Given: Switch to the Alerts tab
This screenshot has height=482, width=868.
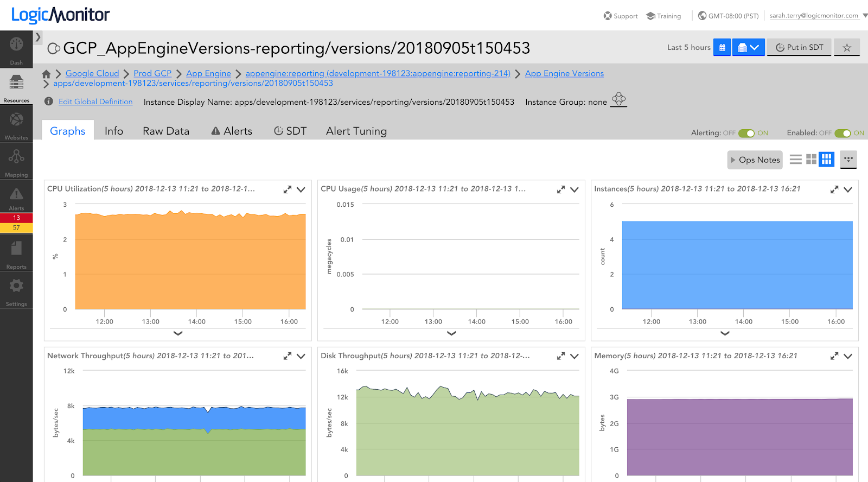Looking at the screenshot, I should tap(232, 131).
